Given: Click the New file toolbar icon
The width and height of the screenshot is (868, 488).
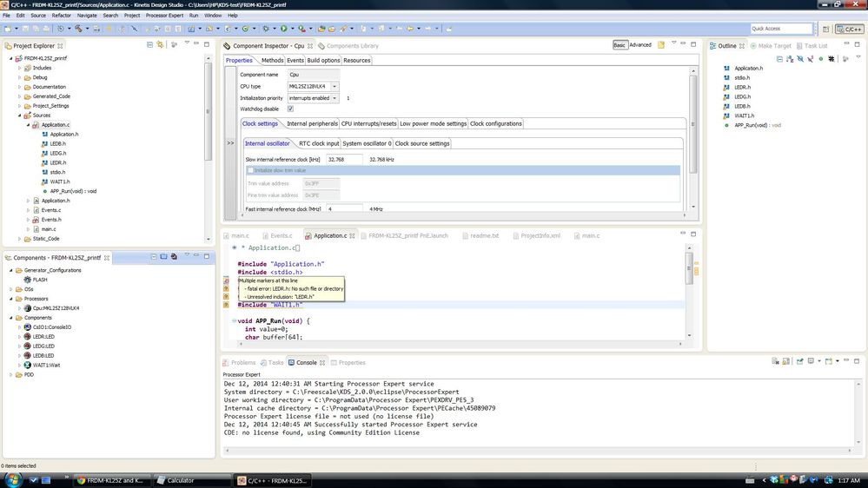Looking at the screenshot, I should tap(8, 28).
